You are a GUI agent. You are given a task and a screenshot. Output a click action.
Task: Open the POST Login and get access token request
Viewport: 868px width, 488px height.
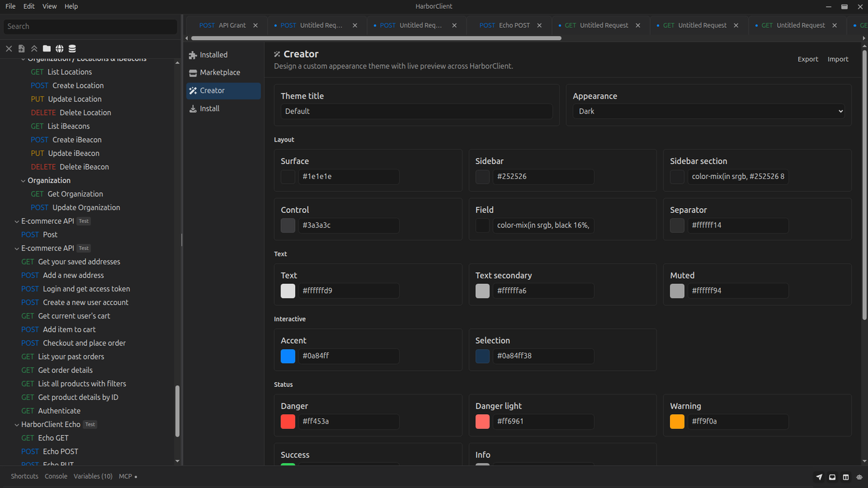75,289
